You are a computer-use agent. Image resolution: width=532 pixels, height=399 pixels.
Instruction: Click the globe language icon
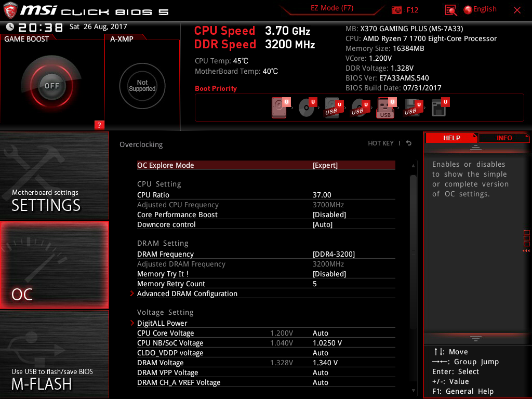coord(468,10)
